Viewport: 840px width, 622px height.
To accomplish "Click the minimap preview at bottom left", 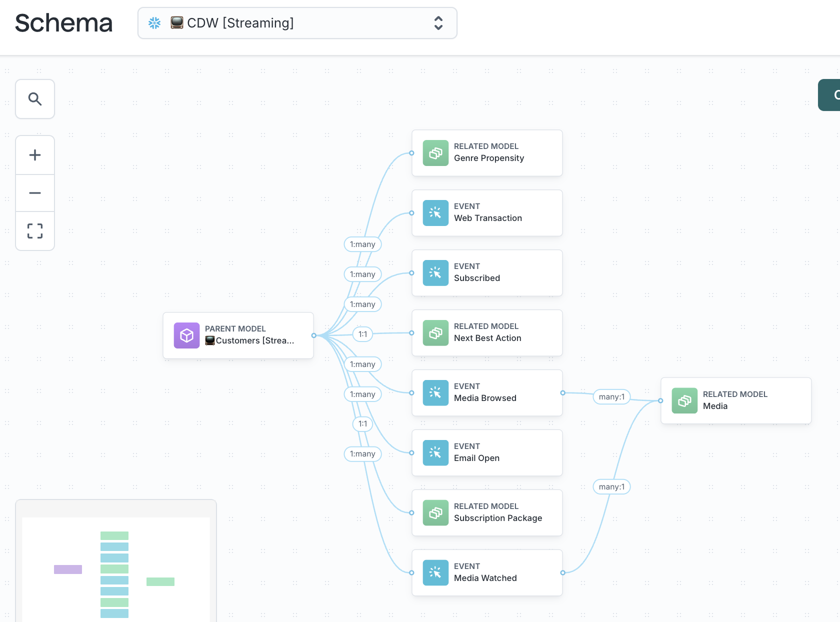I will coord(116,565).
